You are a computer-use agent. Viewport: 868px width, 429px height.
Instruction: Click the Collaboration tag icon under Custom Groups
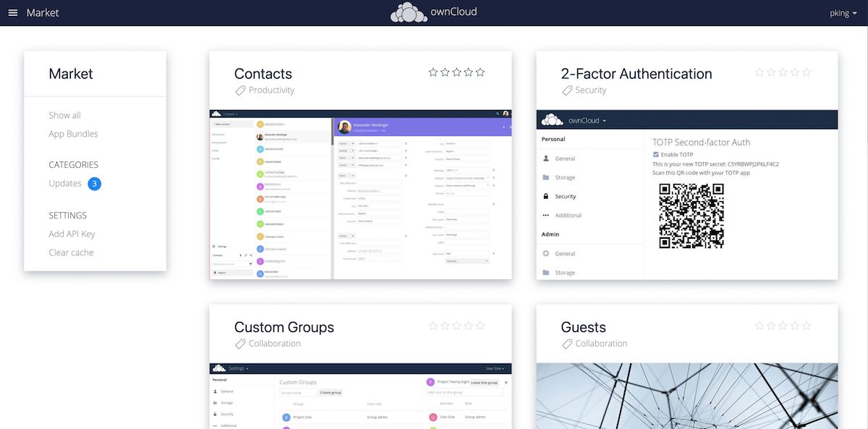pyautogui.click(x=240, y=344)
